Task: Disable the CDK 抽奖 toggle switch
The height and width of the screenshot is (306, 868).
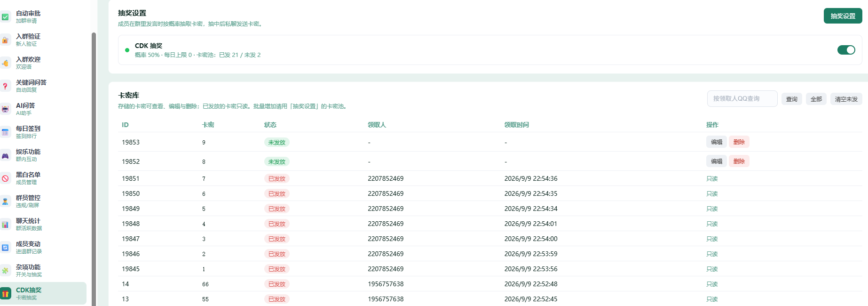Action: [846, 50]
